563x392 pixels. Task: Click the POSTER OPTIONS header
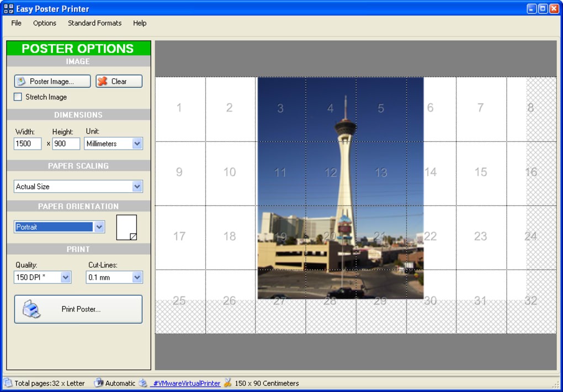[x=78, y=48]
